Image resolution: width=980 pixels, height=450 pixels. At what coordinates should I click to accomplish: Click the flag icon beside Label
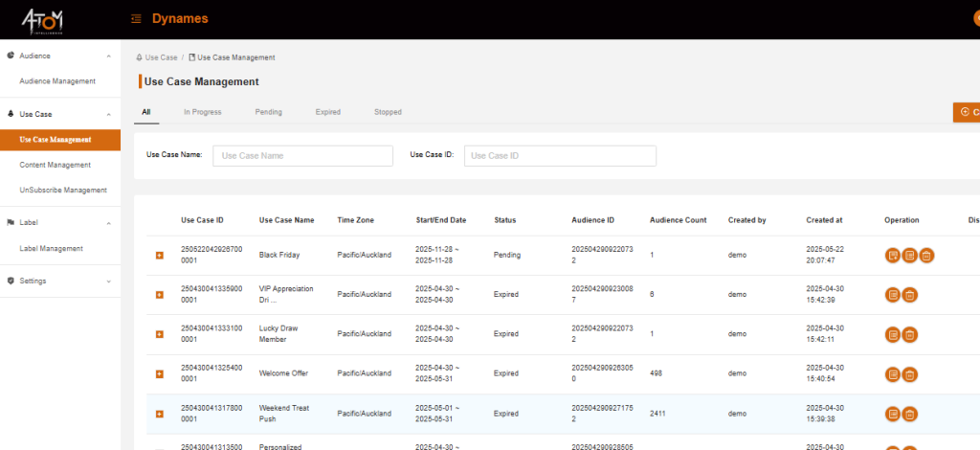[x=10, y=222]
